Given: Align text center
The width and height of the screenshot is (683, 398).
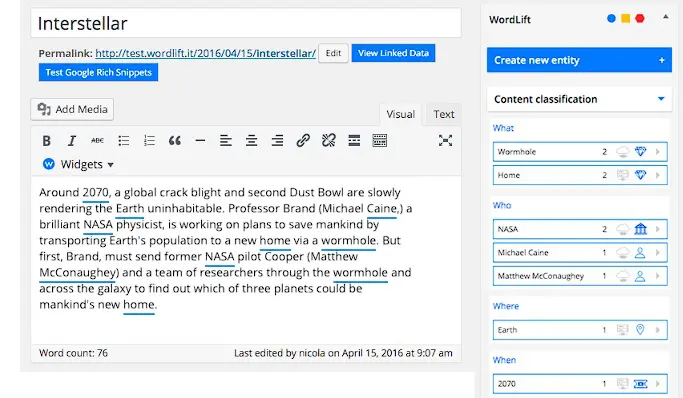Looking at the screenshot, I should pos(251,141).
